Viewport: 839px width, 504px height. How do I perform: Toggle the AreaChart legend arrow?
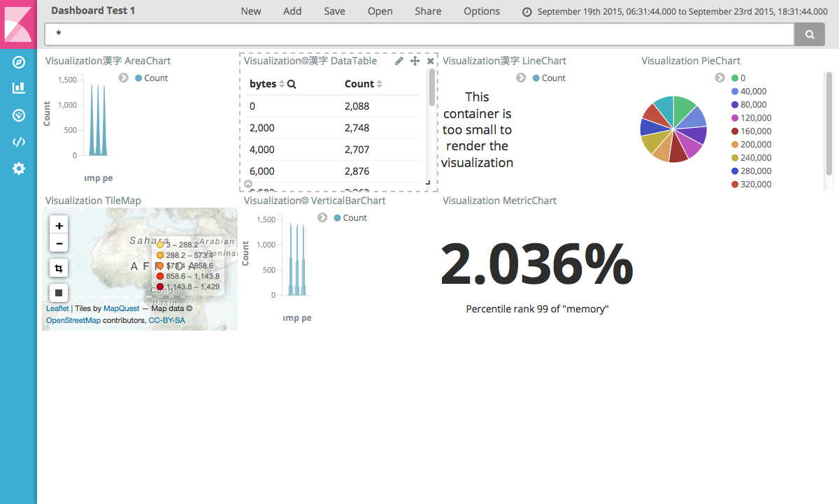[124, 78]
